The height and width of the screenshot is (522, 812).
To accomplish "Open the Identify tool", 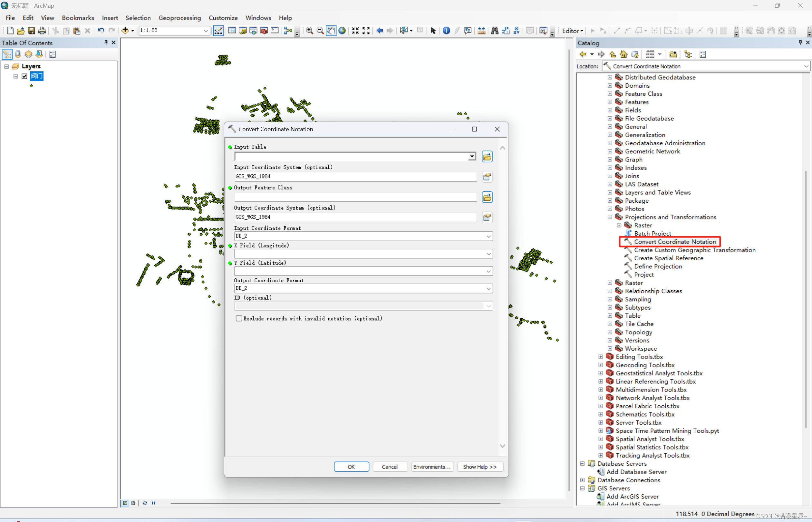I will tap(446, 31).
